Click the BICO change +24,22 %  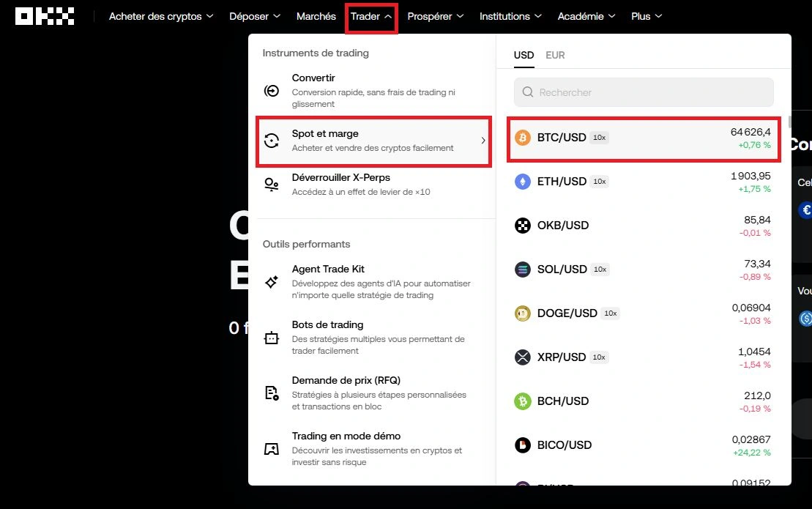click(751, 453)
